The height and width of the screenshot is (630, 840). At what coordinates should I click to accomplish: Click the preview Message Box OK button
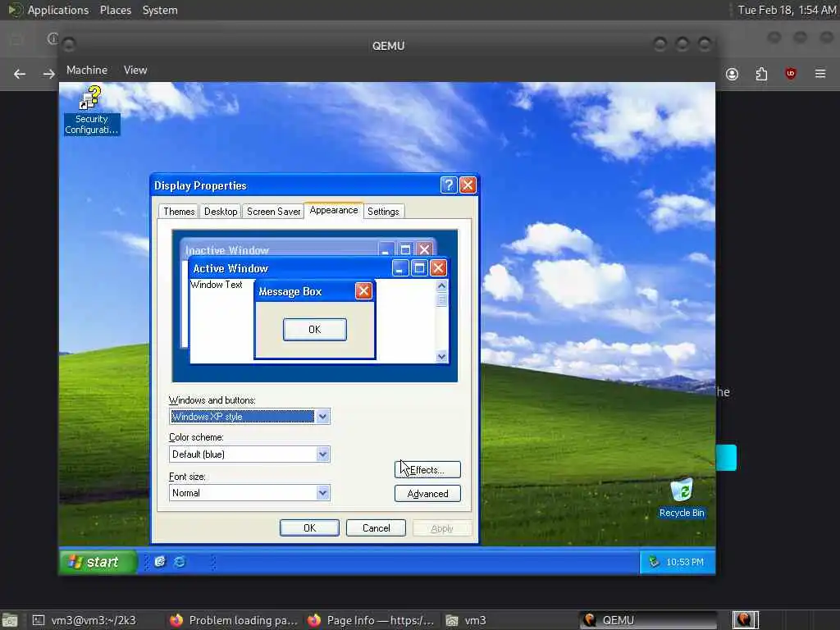314,330
